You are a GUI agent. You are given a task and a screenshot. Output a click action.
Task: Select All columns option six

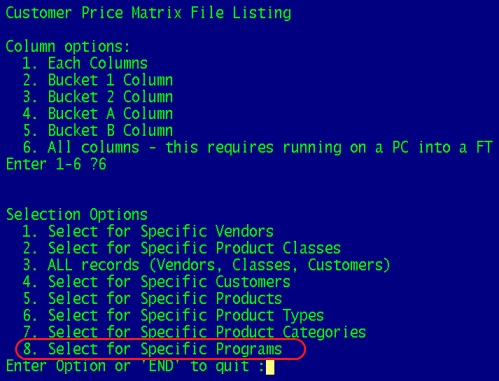point(258,147)
